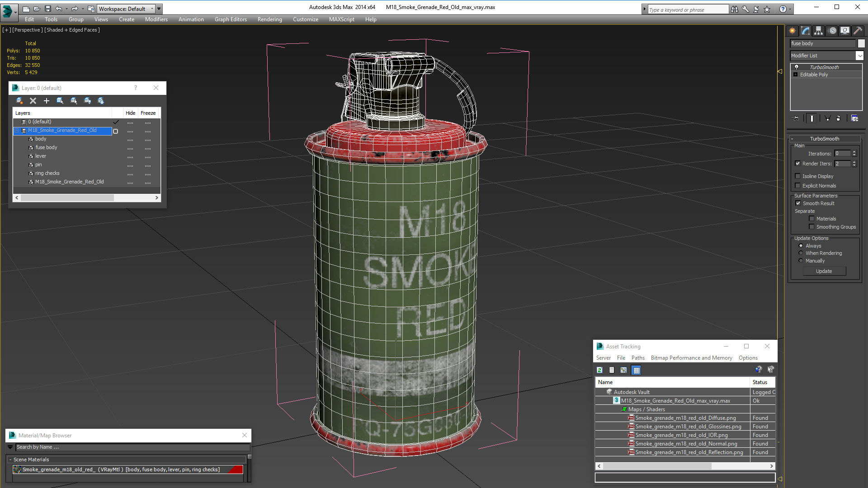Screen dimensions: 868x488
Task: Collapse M18_Smoke_Grenade_Red_Old layer tree
Action: (17, 131)
